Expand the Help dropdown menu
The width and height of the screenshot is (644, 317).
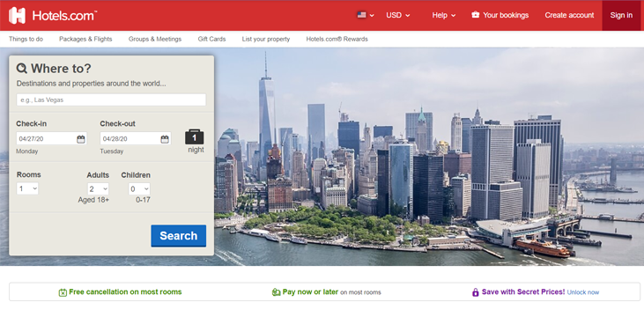(443, 15)
